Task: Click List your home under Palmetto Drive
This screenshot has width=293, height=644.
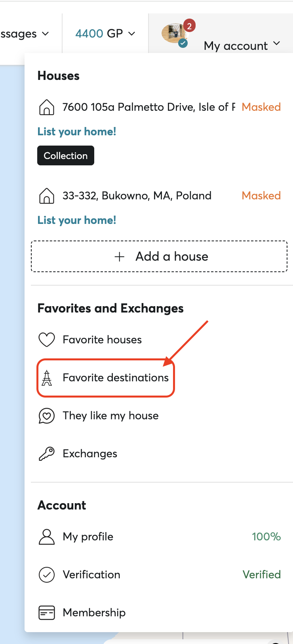Action: point(77,132)
